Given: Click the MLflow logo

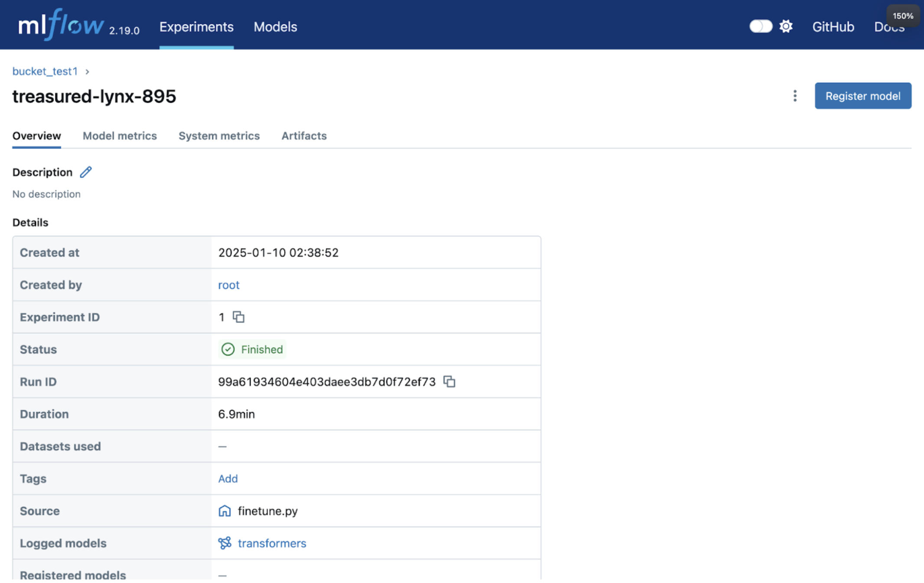Looking at the screenshot, I should point(61,25).
